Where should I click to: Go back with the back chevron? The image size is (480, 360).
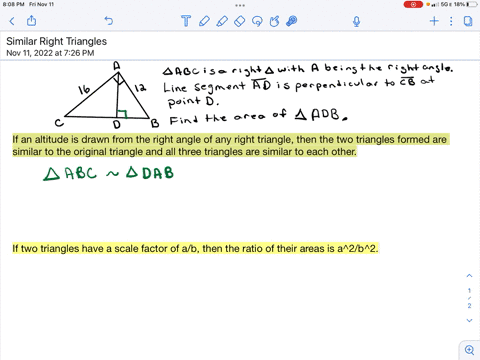point(12,21)
